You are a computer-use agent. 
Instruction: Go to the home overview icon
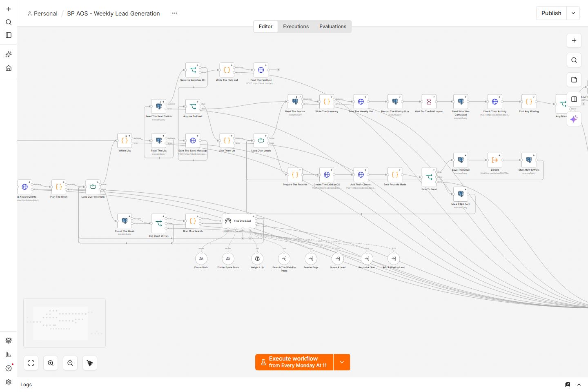(x=9, y=68)
